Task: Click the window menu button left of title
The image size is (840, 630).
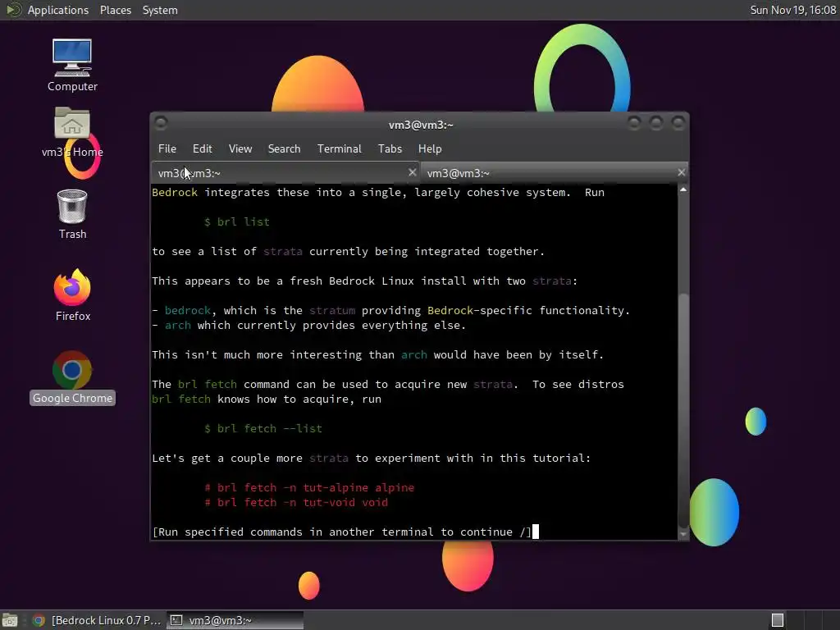Action: pos(161,124)
